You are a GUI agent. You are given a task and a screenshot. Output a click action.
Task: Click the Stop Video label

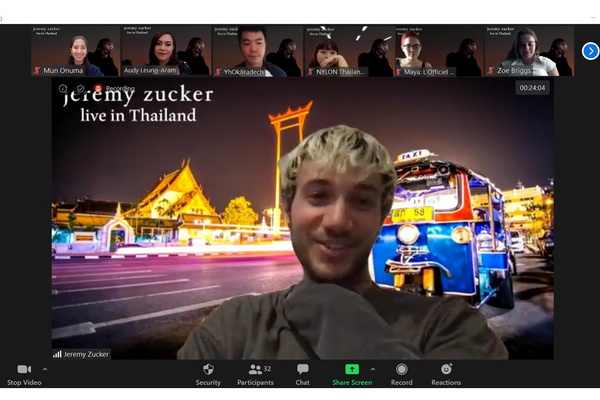coord(24,382)
